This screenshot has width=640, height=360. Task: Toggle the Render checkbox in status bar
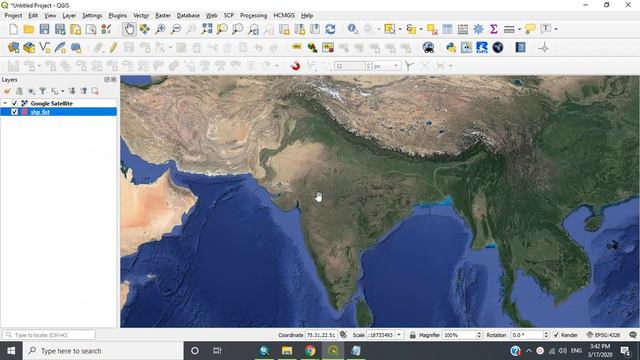556,335
